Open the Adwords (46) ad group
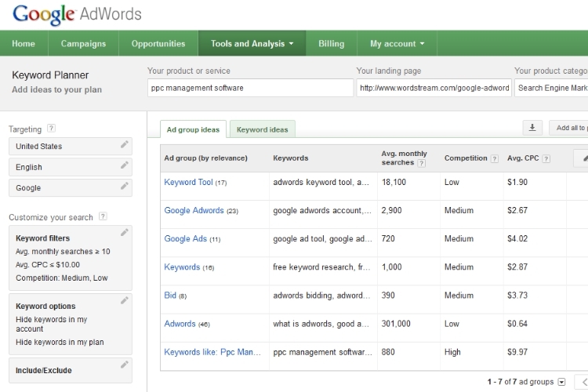Viewport: 588px width, 392px height. [x=180, y=324]
